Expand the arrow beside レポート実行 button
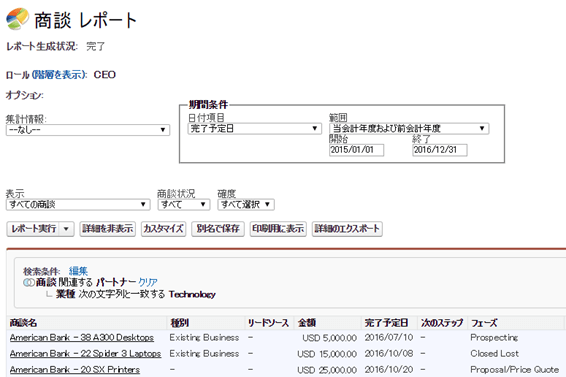Screen dimensions: 566x377 click(x=66, y=229)
